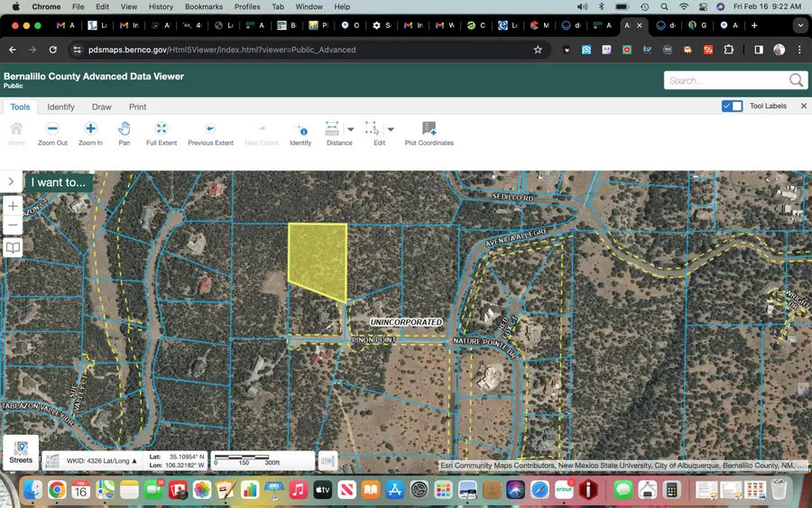This screenshot has width=812, height=508.
Task: Zoom out using map minus button
Action: click(x=13, y=226)
